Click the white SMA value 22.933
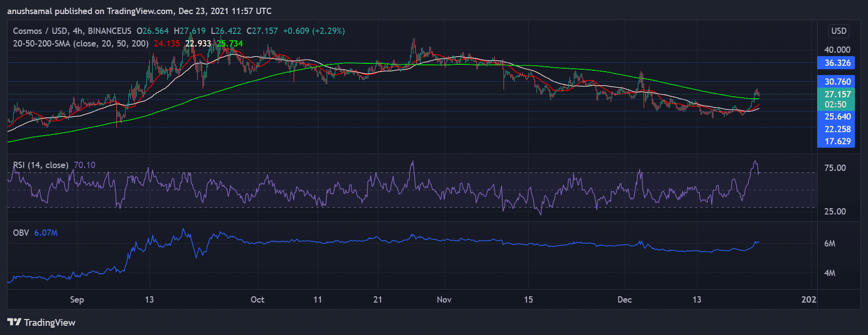 click(198, 44)
